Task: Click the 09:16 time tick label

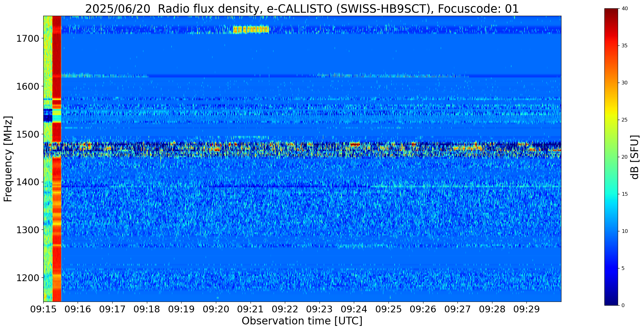Action: [78, 309]
